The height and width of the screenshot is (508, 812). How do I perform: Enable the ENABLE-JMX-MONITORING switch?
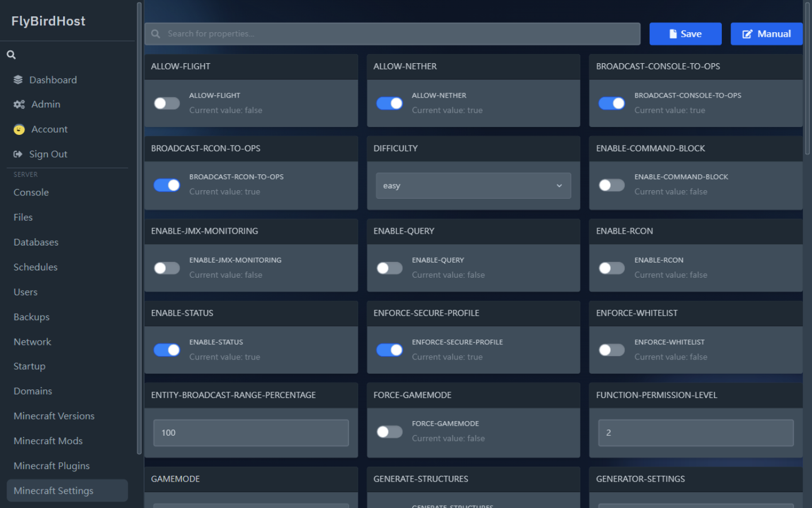[167, 268]
